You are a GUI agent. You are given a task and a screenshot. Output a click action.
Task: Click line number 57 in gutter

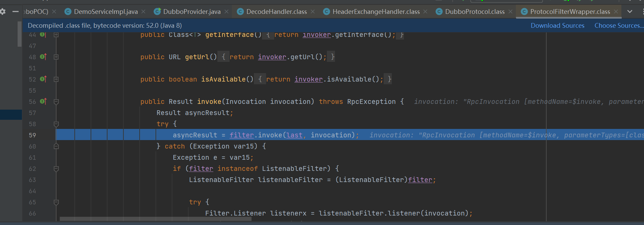(x=32, y=113)
